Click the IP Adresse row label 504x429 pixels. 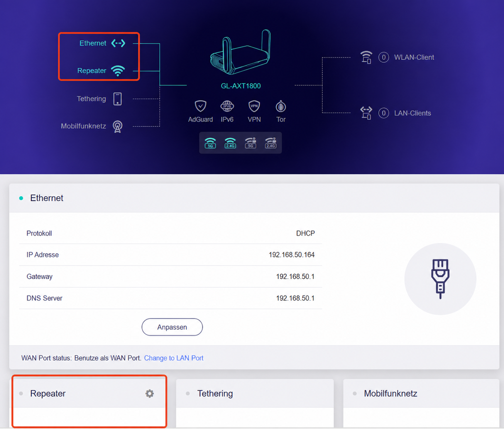[x=42, y=255]
